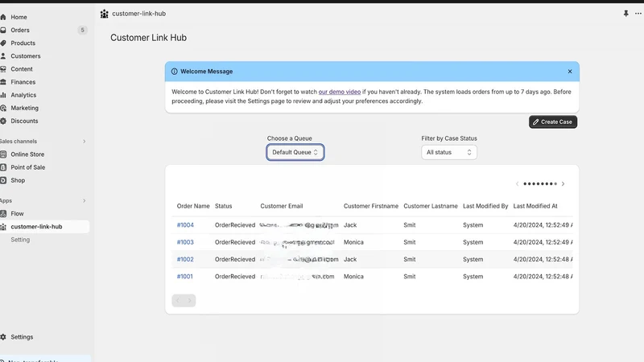Image resolution: width=644 pixels, height=362 pixels.
Task: Click the customer-link-hub header app icon
Action: [105, 14]
